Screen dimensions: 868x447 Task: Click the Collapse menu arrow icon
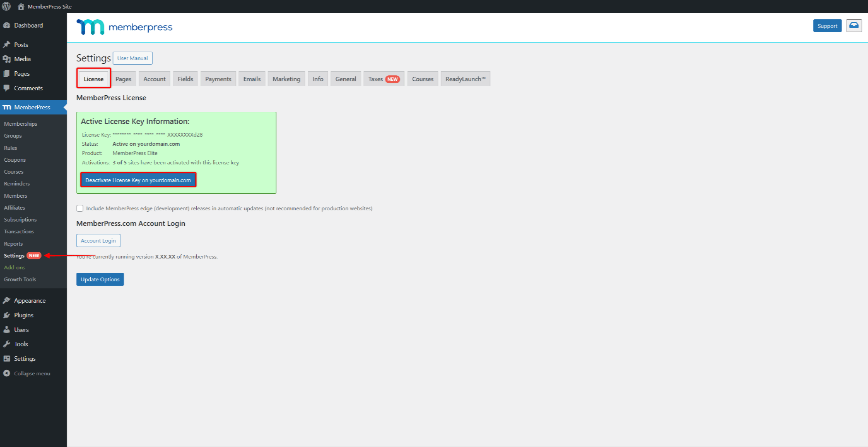6,373
